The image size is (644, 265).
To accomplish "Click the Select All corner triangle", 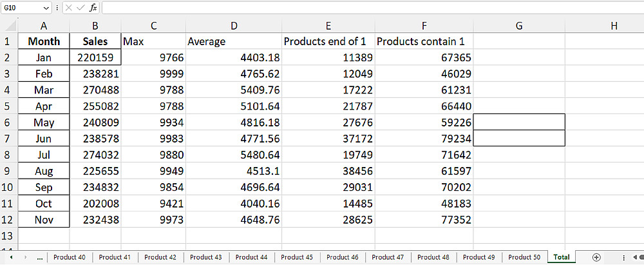I will 9,26.
